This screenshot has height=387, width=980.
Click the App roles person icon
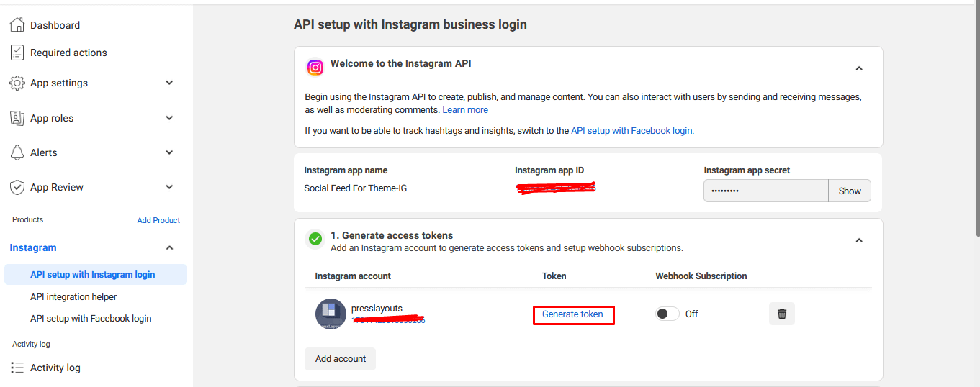click(x=17, y=118)
